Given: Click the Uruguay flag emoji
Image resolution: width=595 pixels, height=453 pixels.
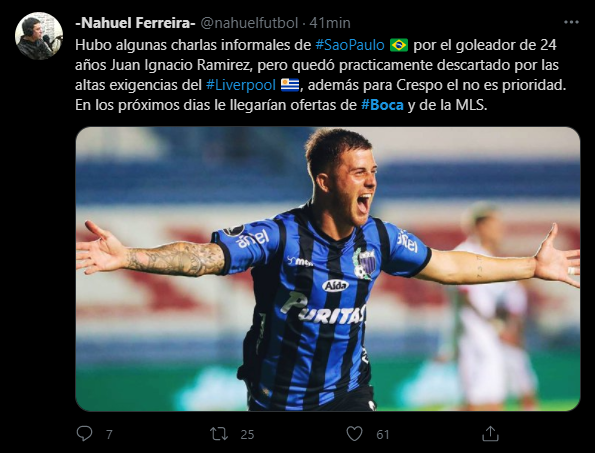Looking at the screenshot, I should click(x=290, y=85).
